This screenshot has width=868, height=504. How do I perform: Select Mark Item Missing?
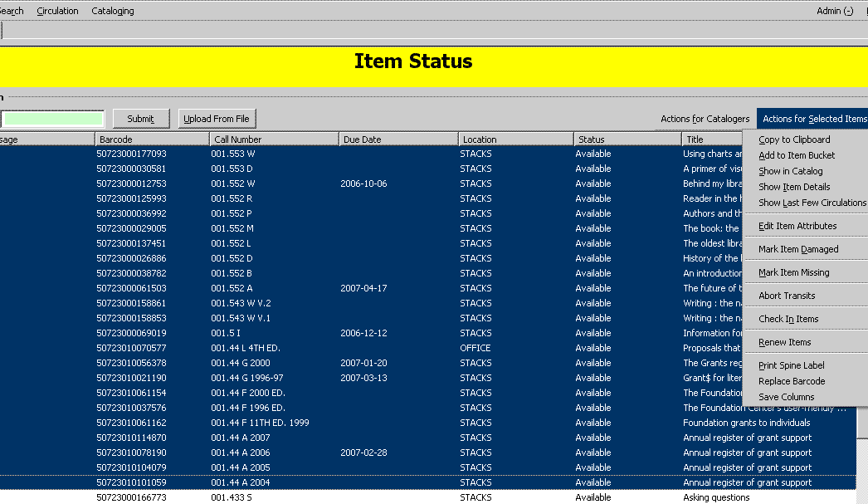coord(793,272)
